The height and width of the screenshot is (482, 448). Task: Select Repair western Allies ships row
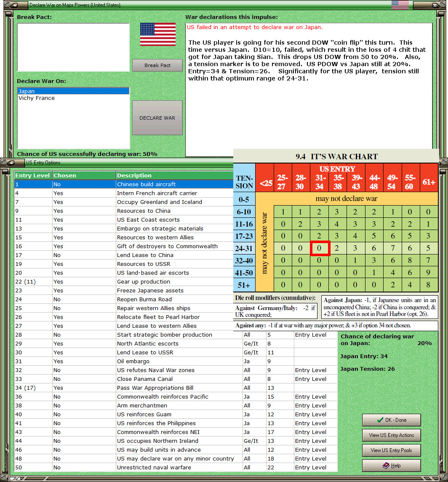[123, 308]
